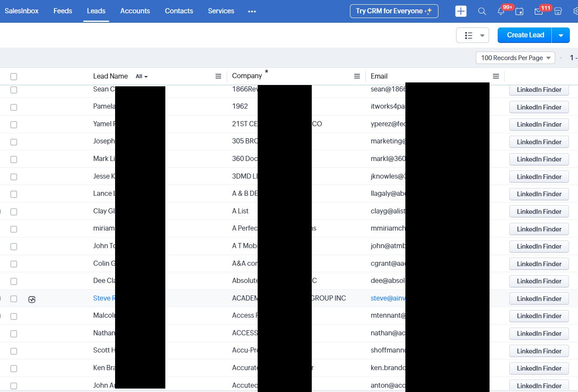Viewport: 578px width, 392px height.
Task: Click Try CRM for Everyone button
Action: point(394,11)
